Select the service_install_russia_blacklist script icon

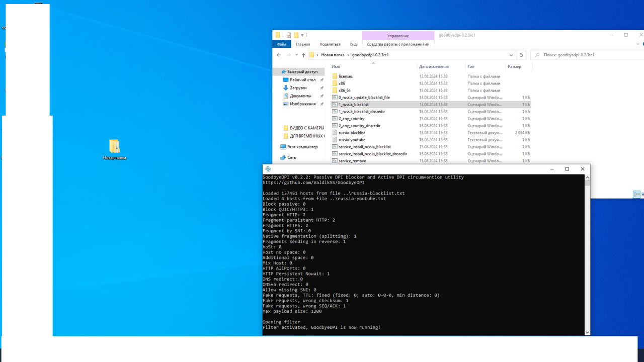pyautogui.click(x=335, y=147)
